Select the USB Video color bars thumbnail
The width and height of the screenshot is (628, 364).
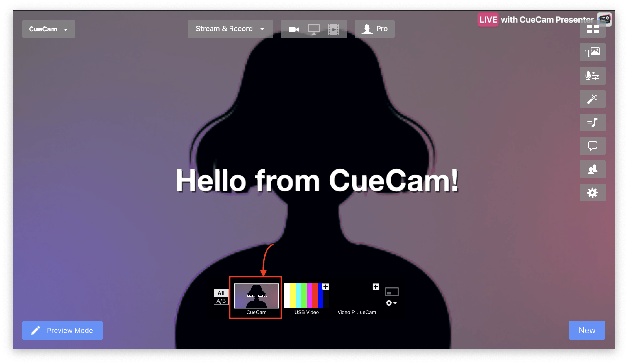click(306, 296)
